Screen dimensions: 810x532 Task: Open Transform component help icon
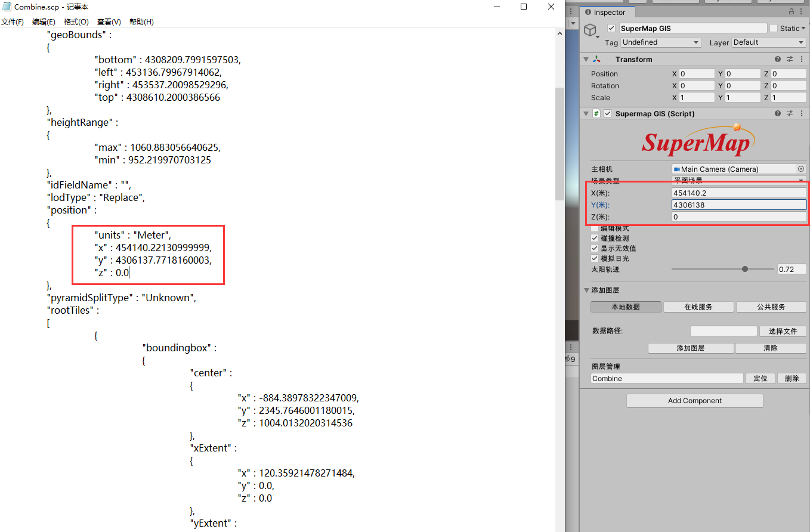[778, 60]
